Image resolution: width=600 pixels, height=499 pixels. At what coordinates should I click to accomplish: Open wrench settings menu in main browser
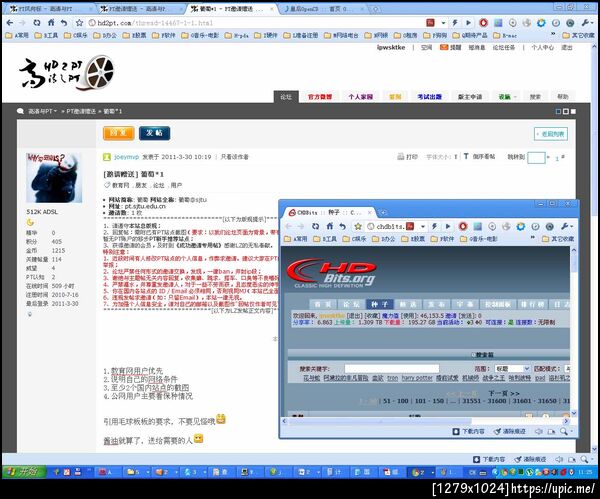point(586,23)
